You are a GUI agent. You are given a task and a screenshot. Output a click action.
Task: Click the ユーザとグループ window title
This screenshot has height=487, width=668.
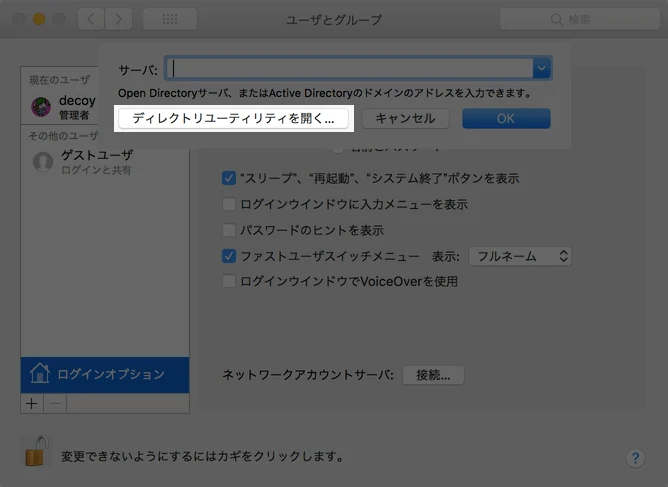334,20
